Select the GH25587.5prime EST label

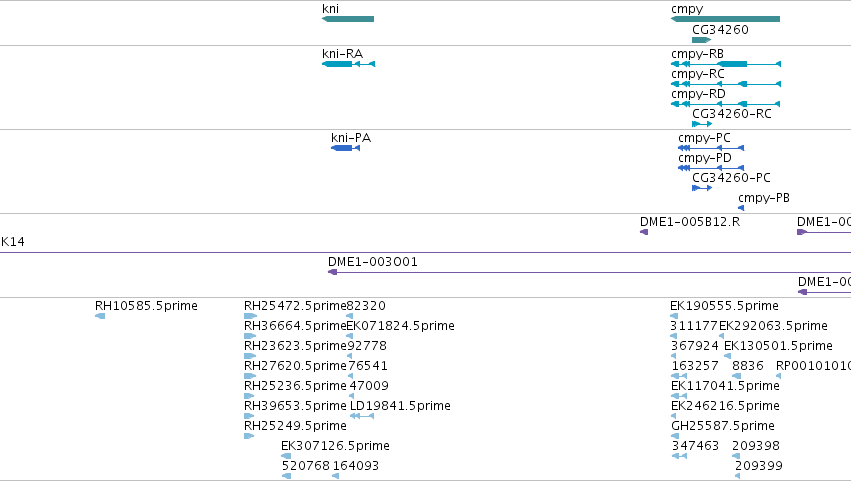(x=723, y=426)
